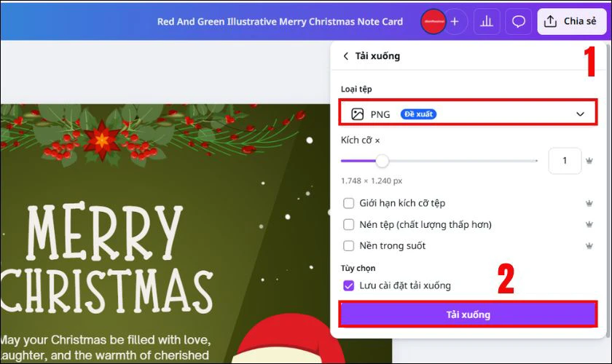The image size is (612, 364).
Task: Click the Đề xuất badge
Action: 418,114
